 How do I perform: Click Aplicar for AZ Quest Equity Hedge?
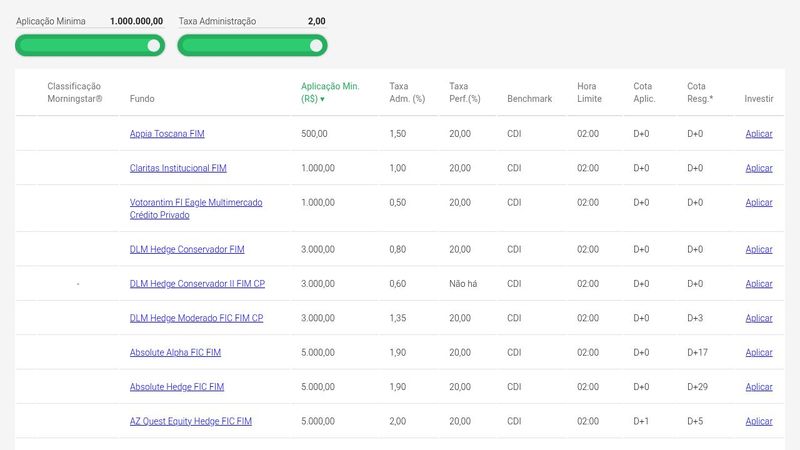[x=758, y=422]
